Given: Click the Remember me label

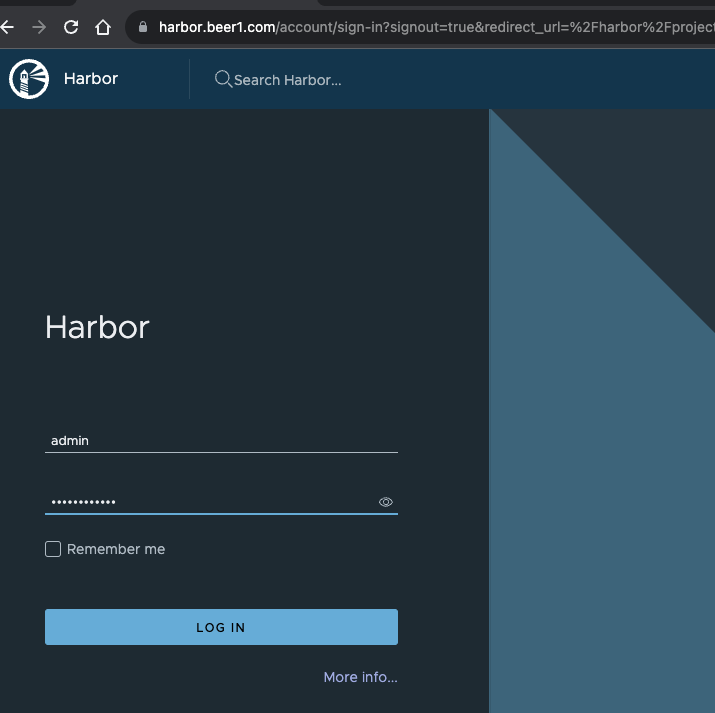Looking at the screenshot, I should pyautogui.click(x=116, y=549).
